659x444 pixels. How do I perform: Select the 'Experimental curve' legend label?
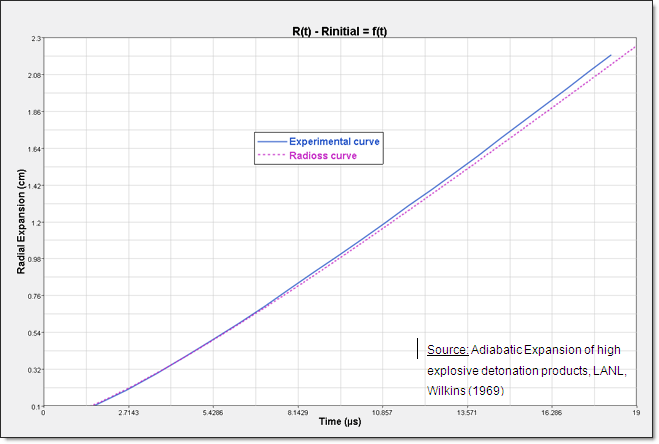click(334, 141)
